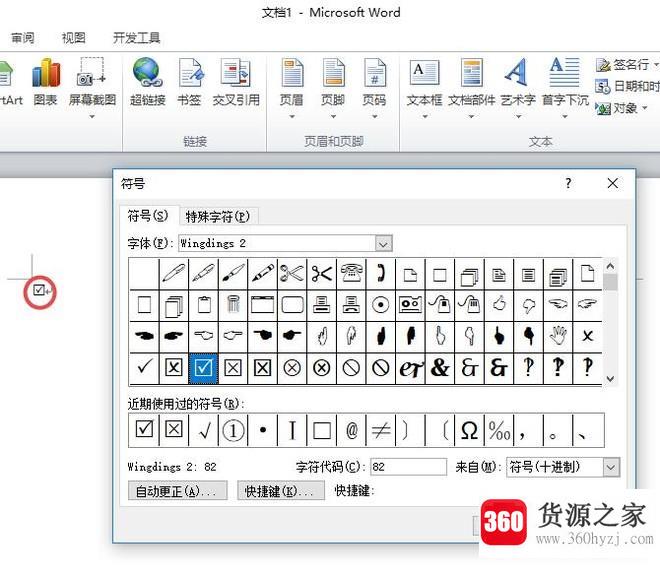Open the 字体 Wingdings 2 font dropdown
This screenshot has width=660, height=575.
pyautogui.click(x=383, y=244)
